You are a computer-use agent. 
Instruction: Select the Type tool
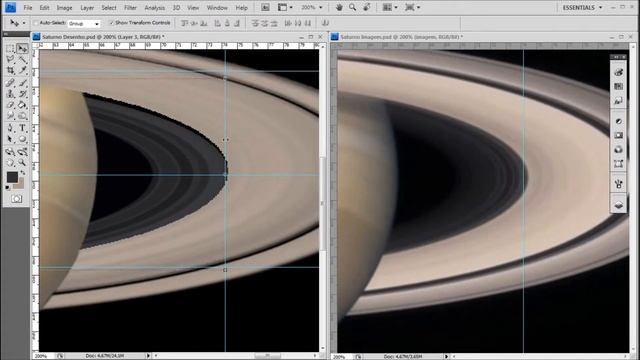[x=22, y=129]
